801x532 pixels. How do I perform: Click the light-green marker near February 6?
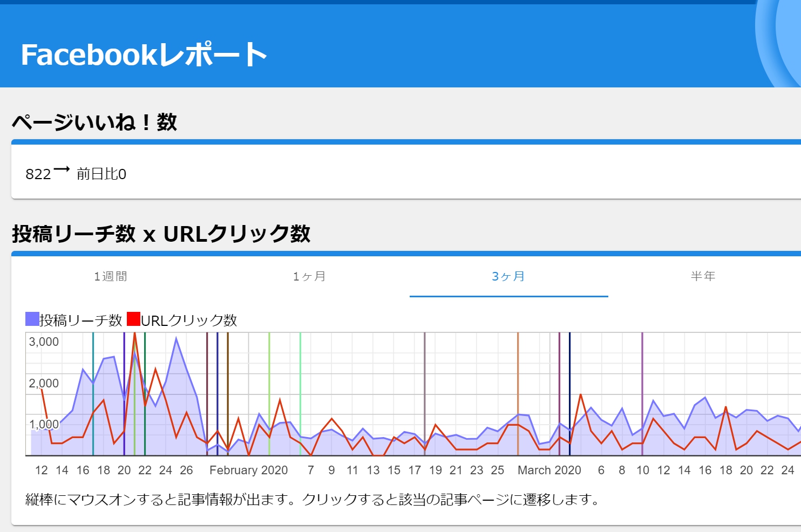point(301,394)
